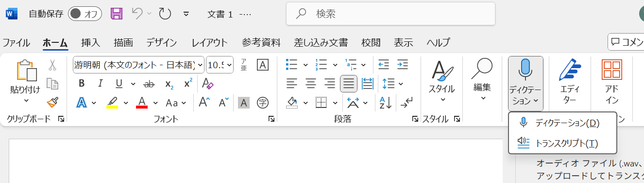Choose トランスクリプト(T) from dropdown menu
Viewport: 644px width, 183px height.
[562, 143]
